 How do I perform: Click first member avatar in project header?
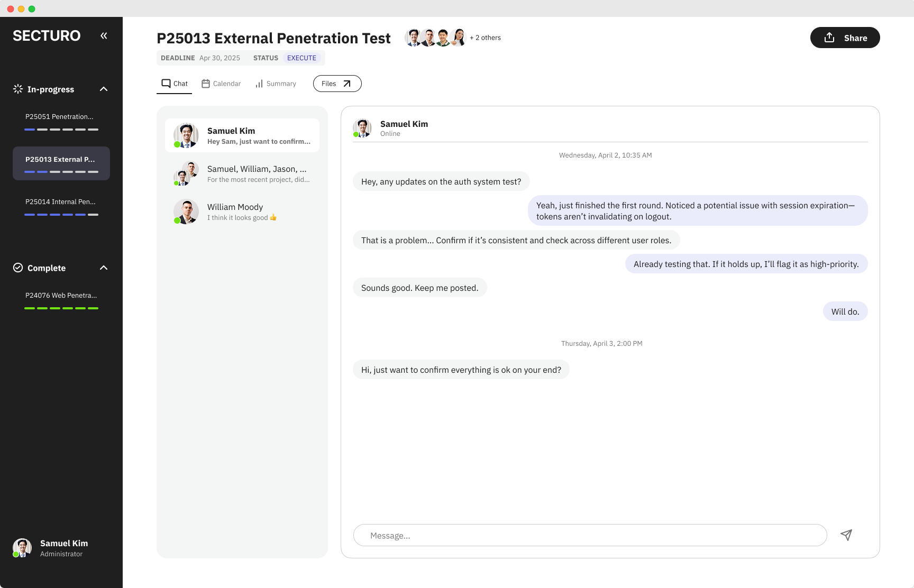[413, 38]
